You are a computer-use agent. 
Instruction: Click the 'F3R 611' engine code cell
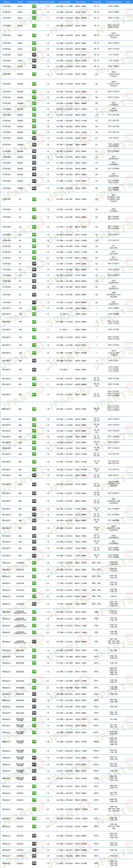coord(113,596)
